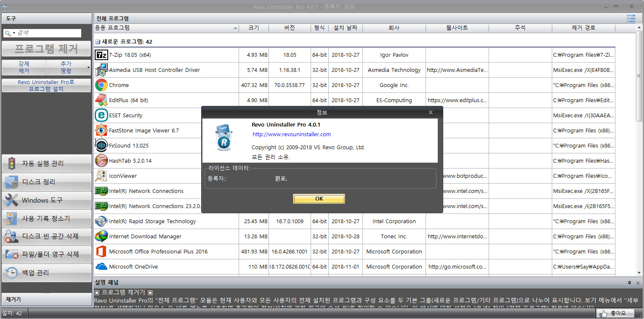This screenshot has width=644, height=319.
Task: Click the ESET Security icon
Action: point(101,115)
